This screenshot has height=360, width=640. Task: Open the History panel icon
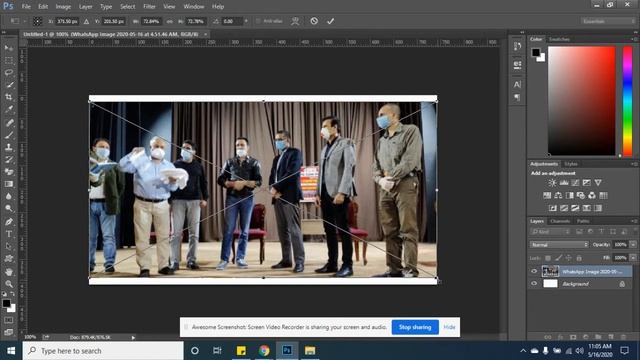517,46
